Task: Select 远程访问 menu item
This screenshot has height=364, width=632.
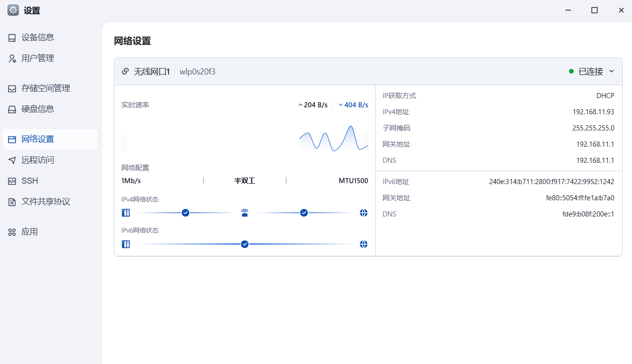Action: [x=37, y=160]
